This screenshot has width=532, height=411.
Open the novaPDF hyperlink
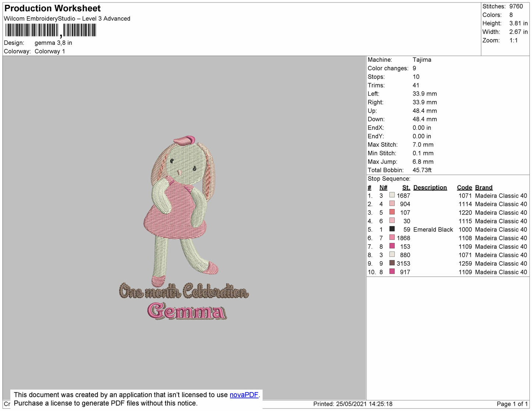(244, 395)
